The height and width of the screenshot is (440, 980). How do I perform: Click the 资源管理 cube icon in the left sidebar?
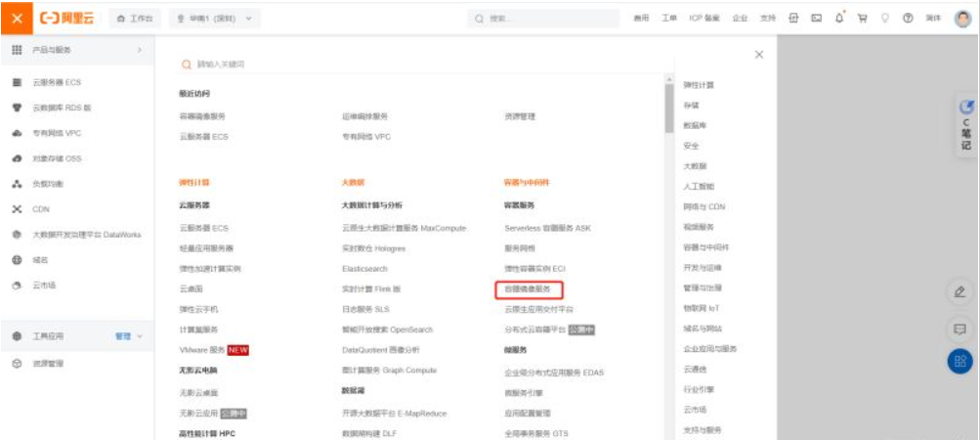18,364
